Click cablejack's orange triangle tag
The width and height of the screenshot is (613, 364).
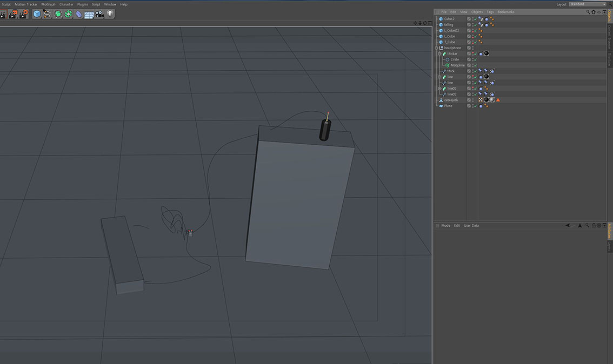click(x=498, y=100)
